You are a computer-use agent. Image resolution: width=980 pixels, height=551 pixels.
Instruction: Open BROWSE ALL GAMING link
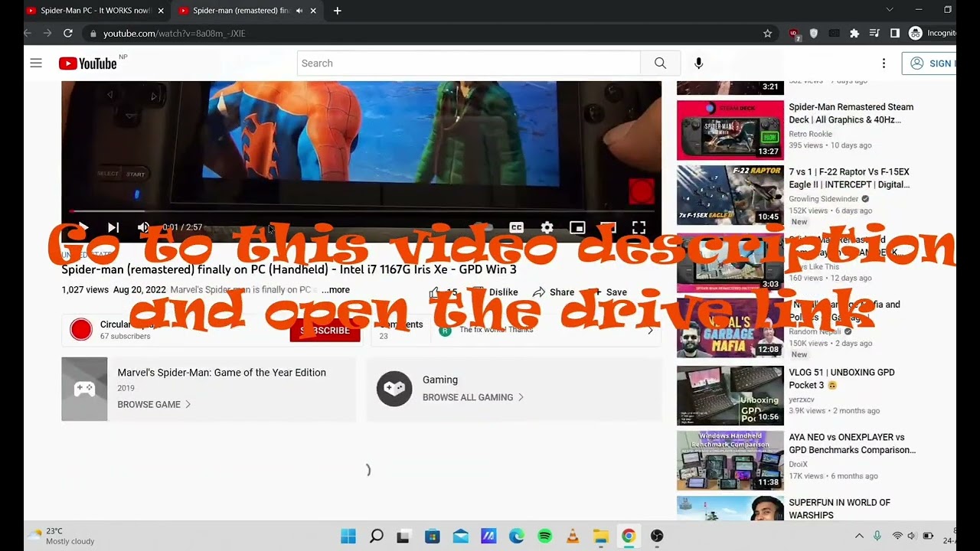point(473,397)
